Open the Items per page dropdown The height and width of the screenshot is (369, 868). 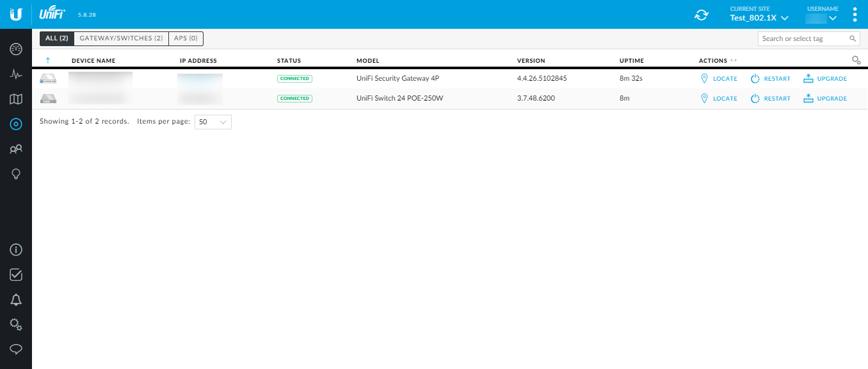[213, 122]
